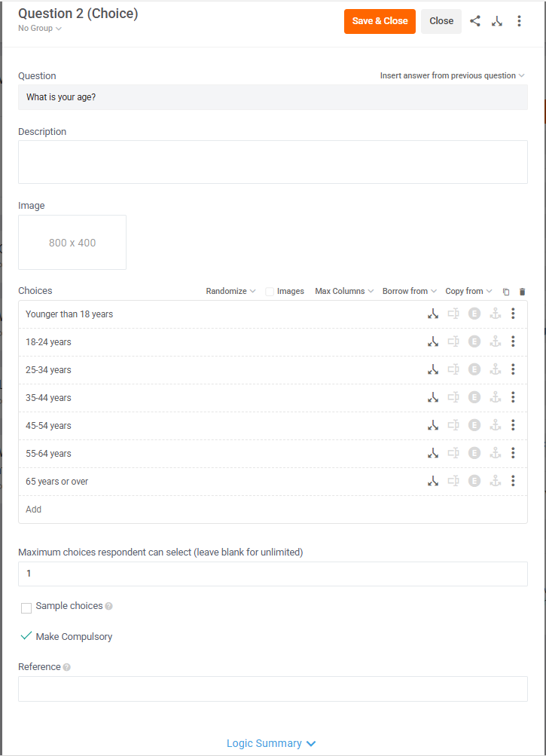Click anchor icon on '35-44 years' row
This screenshot has height=756, width=546.
tap(496, 398)
